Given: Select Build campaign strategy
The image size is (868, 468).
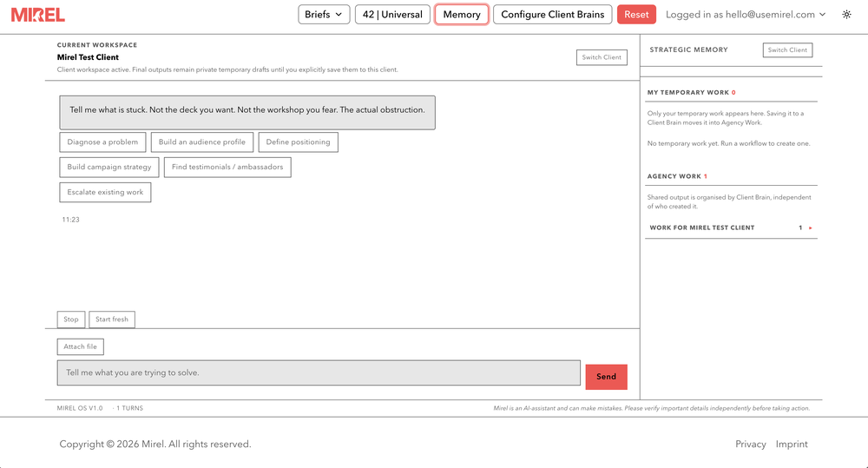Looking at the screenshot, I should (109, 168).
